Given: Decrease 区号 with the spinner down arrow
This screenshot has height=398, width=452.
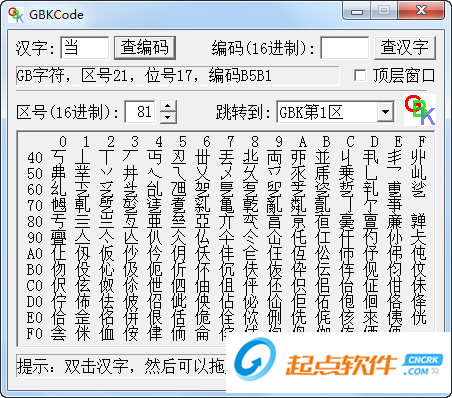Looking at the screenshot, I should (x=168, y=117).
